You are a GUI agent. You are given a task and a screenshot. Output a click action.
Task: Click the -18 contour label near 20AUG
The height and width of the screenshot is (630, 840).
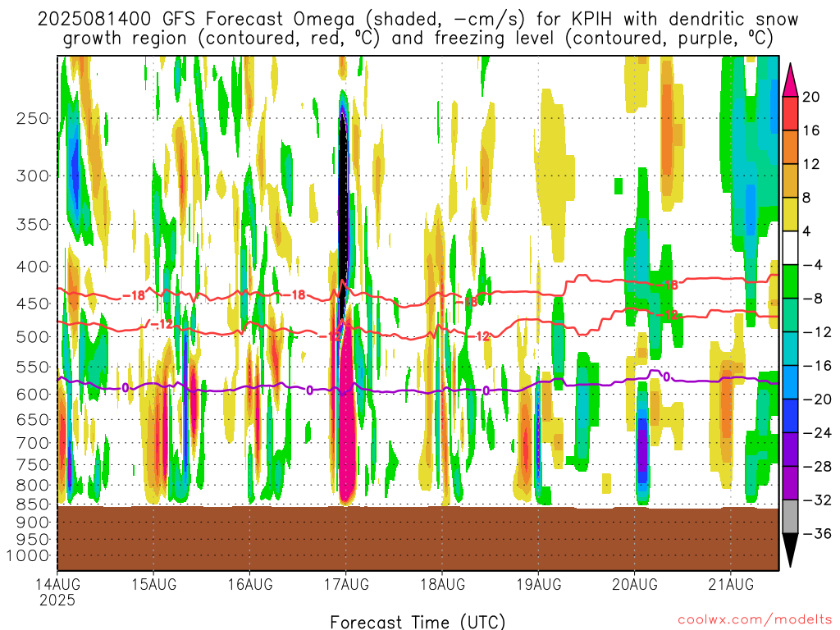(x=667, y=285)
